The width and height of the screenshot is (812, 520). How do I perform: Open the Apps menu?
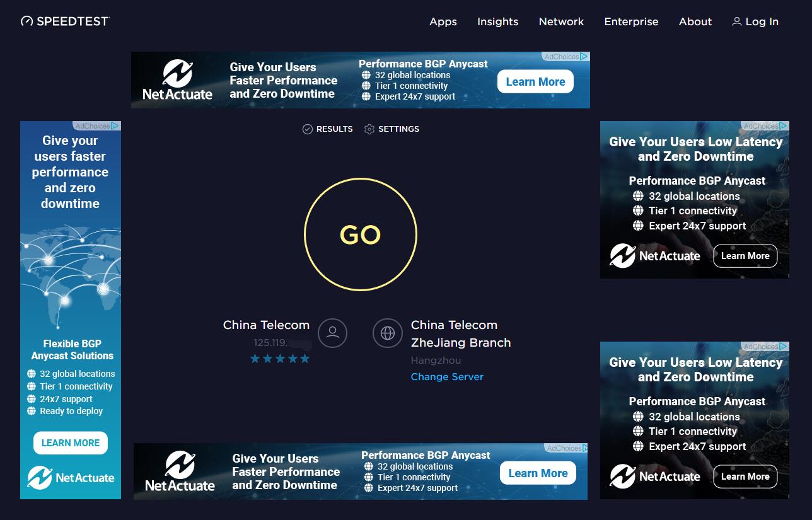point(443,21)
